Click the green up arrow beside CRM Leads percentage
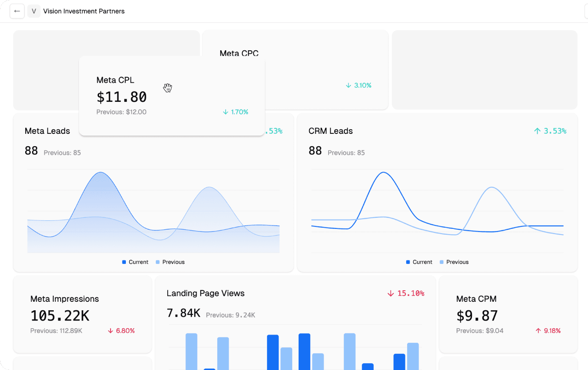Image resolution: width=588 pixels, height=370 pixels. (537, 131)
